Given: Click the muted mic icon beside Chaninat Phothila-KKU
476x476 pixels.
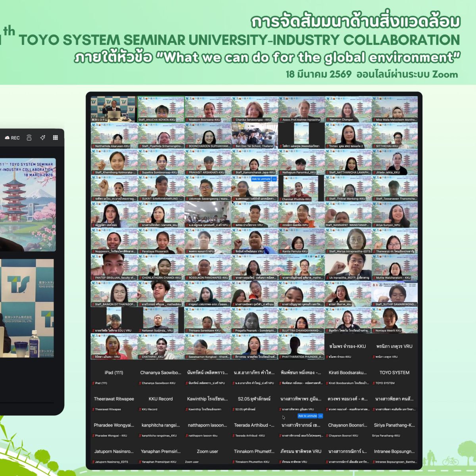Looking at the screenshot, I should coord(280,199).
